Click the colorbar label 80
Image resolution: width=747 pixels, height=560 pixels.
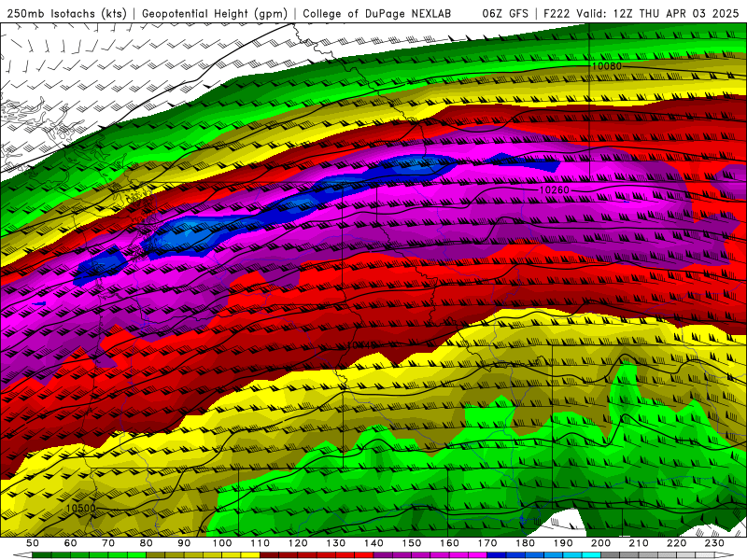coord(147,543)
